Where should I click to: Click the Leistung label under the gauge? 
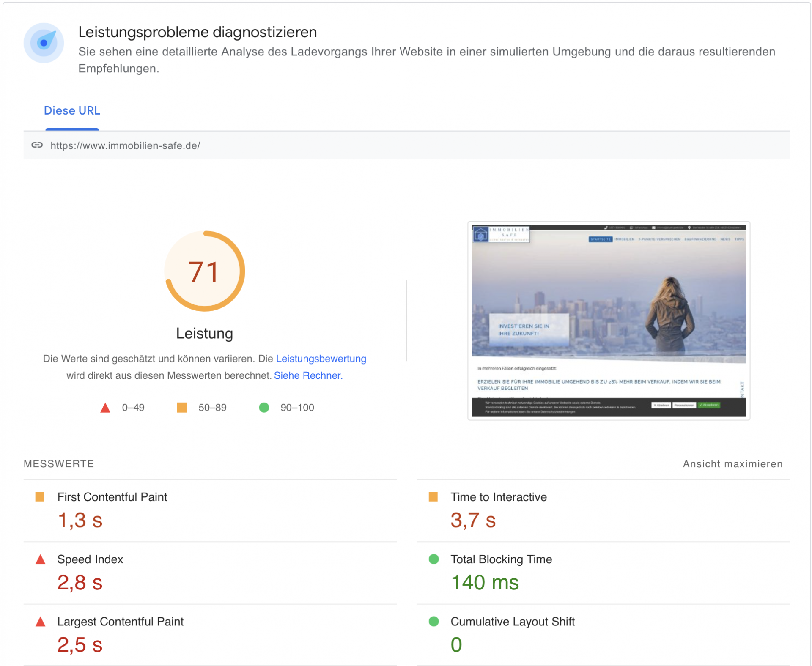tap(205, 333)
